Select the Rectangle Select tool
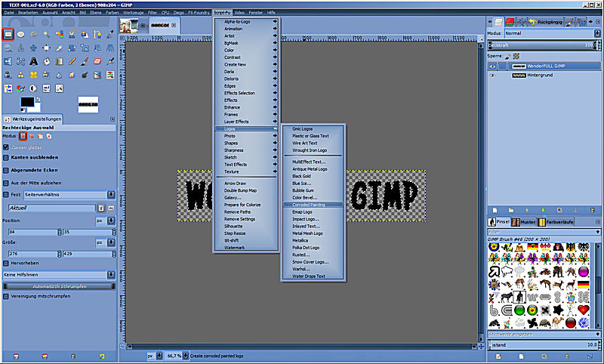The width and height of the screenshot is (604, 364). click(8, 34)
